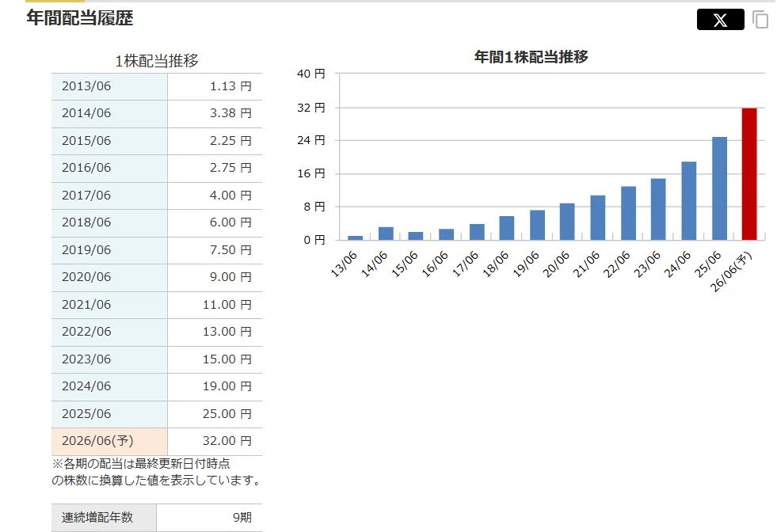Click the blue 24/06 chart bar
The height and width of the screenshot is (532, 777).
[x=689, y=201]
